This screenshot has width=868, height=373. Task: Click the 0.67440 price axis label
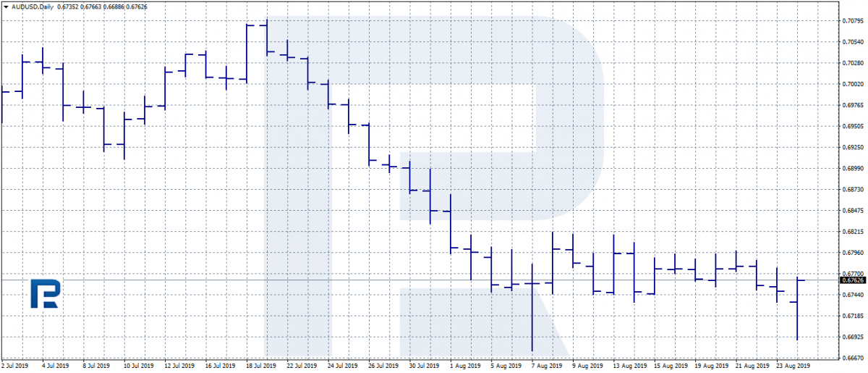click(852, 295)
